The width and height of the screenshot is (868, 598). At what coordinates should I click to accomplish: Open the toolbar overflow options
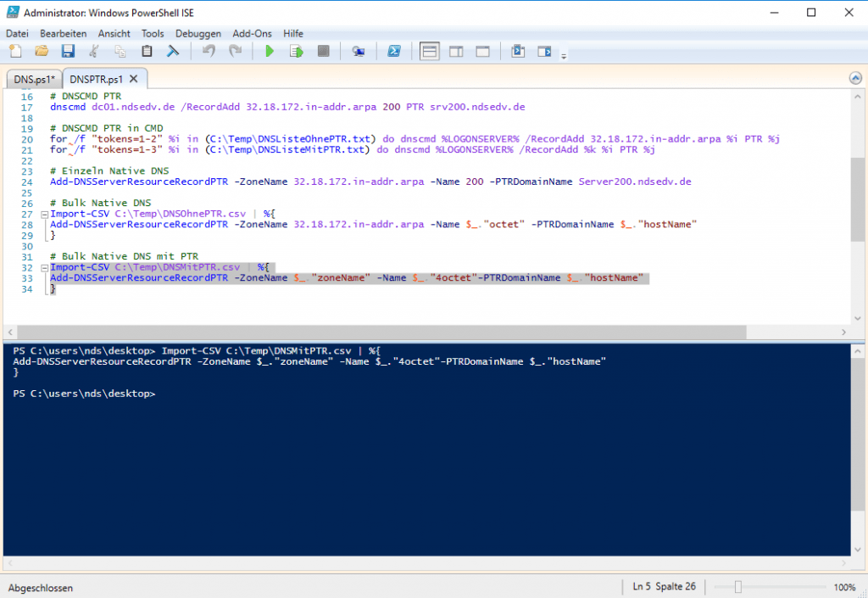point(563,55)
